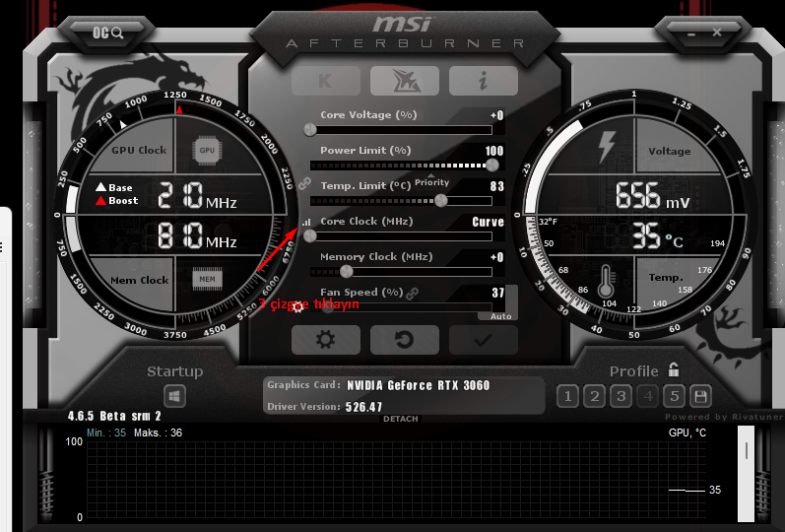Click the 656 mV voltage reading
This screenshot has height=532, width=785.
click(653, 196)
